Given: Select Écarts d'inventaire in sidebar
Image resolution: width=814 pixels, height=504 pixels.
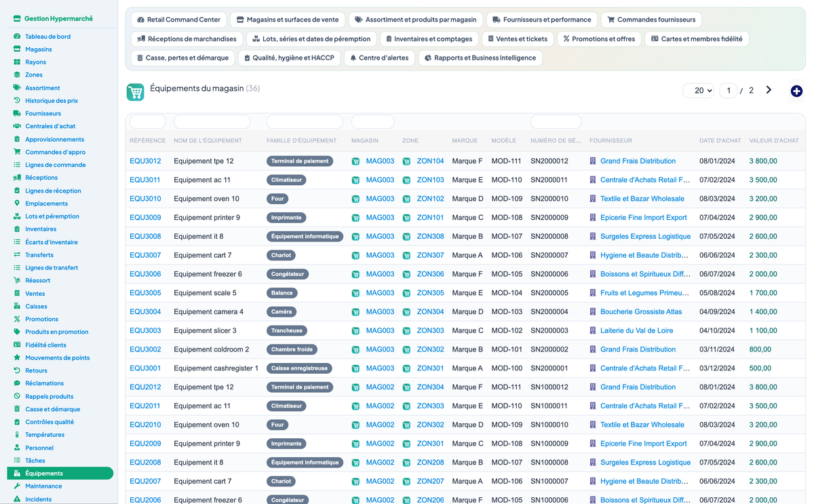Looking at the screenshot, I should (52, 242).
